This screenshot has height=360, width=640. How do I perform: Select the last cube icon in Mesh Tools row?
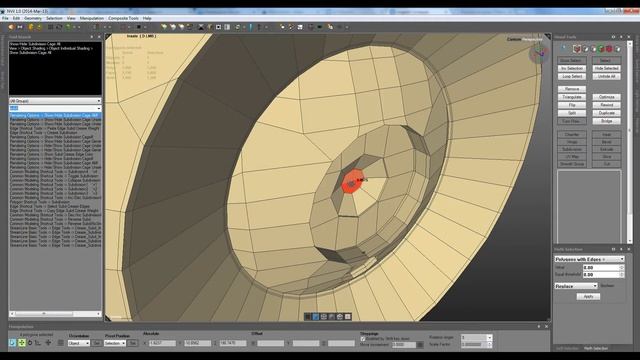pos(617,49)
